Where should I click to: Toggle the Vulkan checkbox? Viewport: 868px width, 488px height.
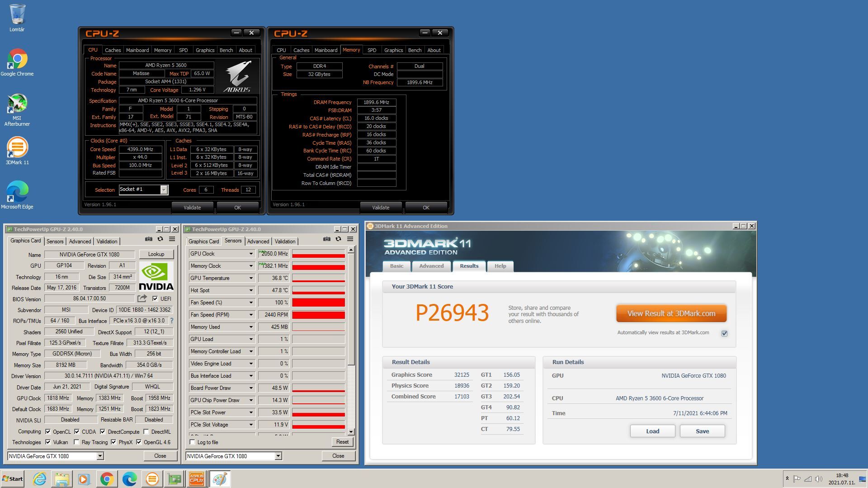[48, 442]
